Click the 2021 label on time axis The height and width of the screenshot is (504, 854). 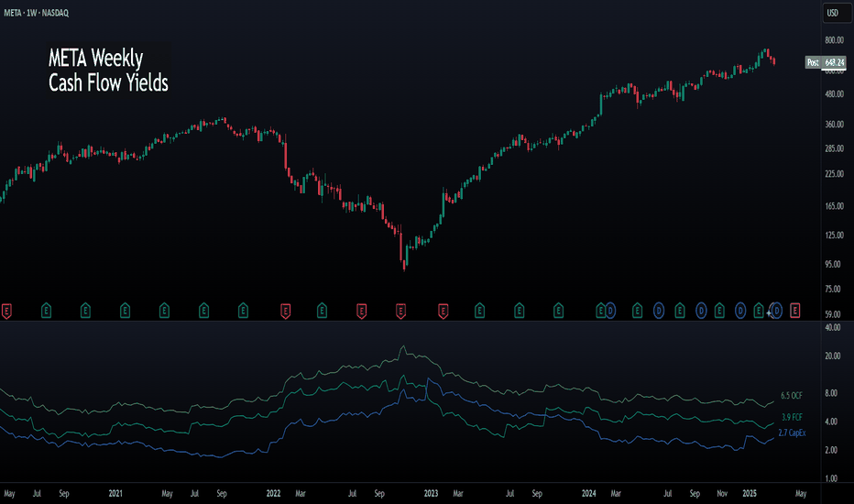coord(115,493)
